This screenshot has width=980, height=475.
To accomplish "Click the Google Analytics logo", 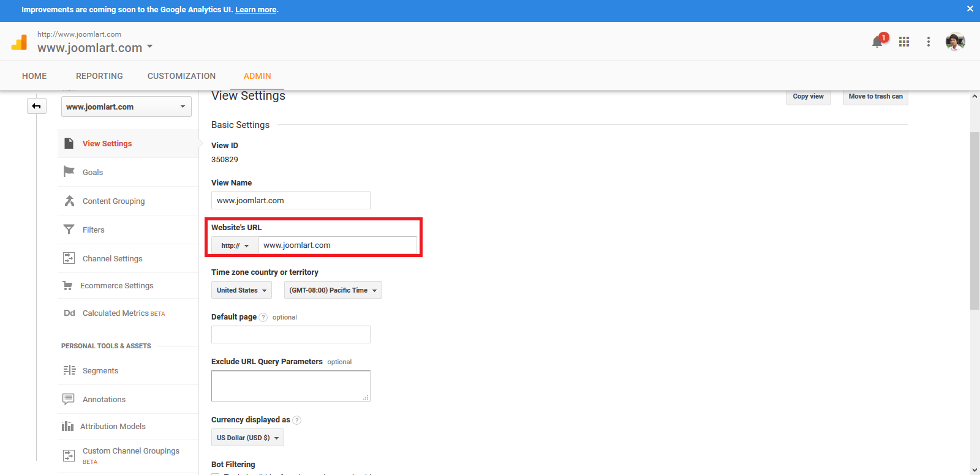I will click(x=19, y=42).
